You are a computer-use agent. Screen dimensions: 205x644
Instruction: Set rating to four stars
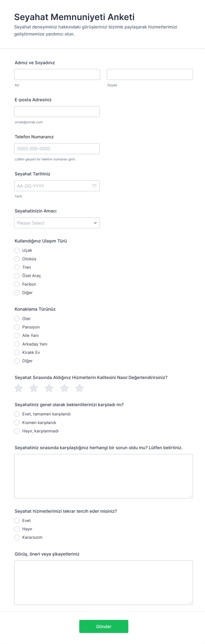64,388
